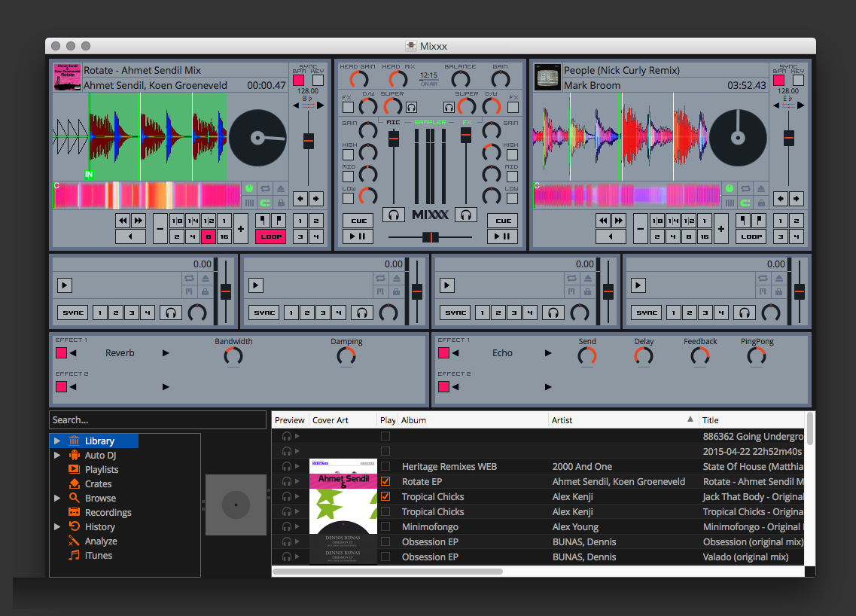Open Crates in the library sidebar
Image resolution: width=856 pixels, height=616 pixels.
coord(98,483)
